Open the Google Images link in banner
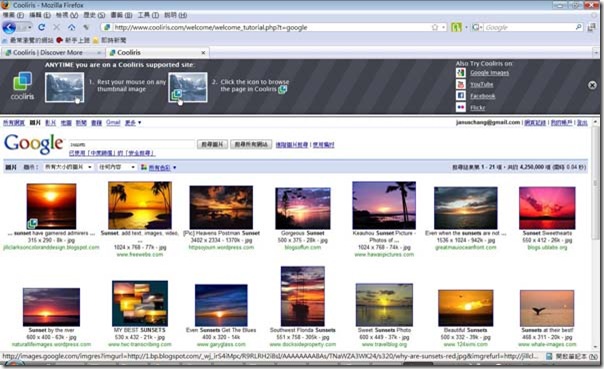 click(x=489, y=72)
